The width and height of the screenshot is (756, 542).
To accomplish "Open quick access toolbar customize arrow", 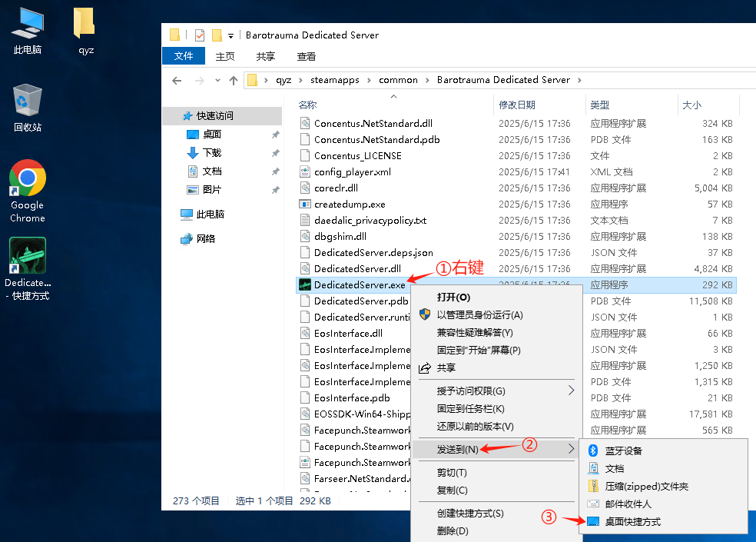I will click(231, 35).
